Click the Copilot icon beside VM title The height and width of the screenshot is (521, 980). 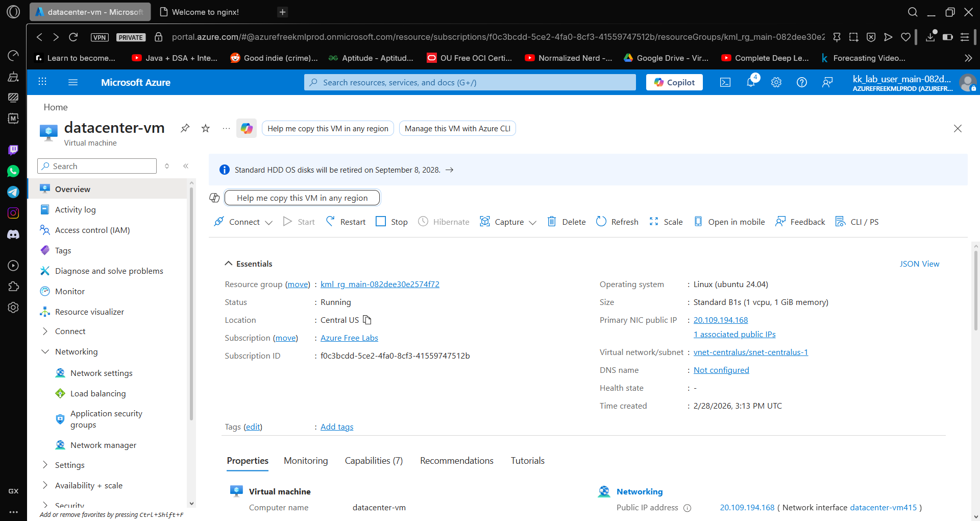(247, 128)
